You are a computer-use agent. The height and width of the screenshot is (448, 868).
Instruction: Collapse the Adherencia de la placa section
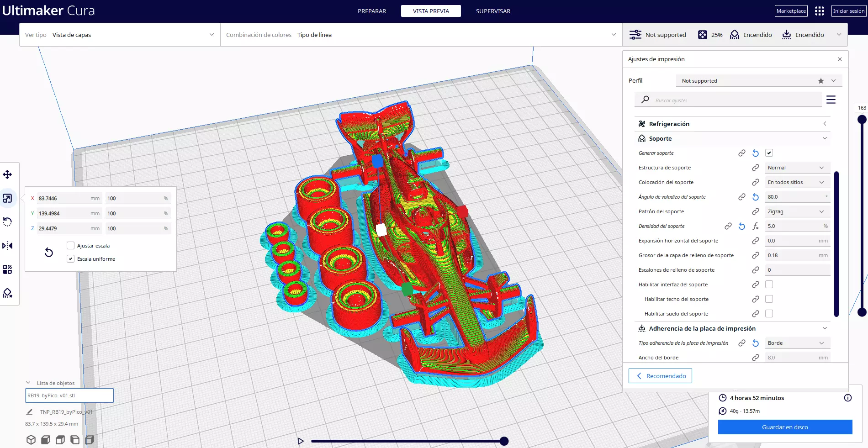tap(732, 328)
